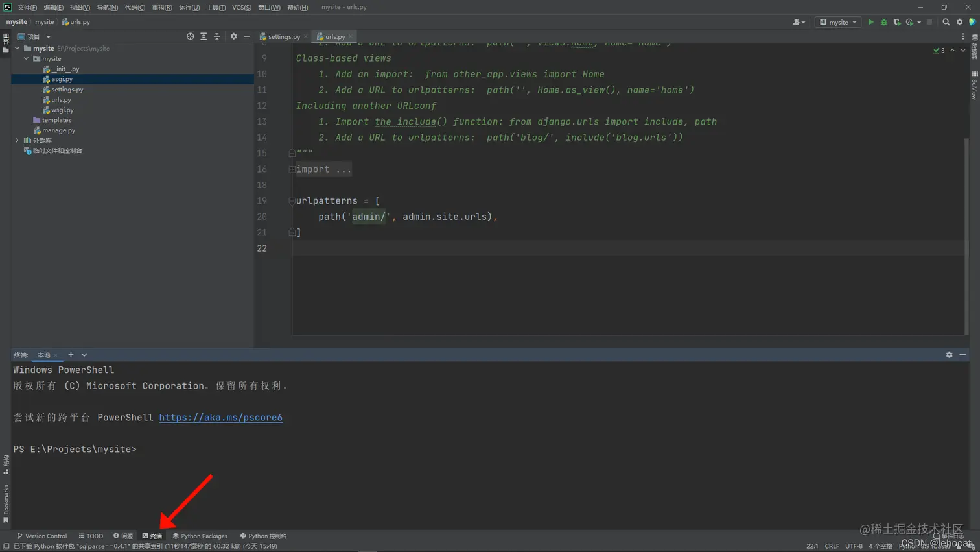Go to previous highlighted problem arrow
980x552 pixels.
952,51
